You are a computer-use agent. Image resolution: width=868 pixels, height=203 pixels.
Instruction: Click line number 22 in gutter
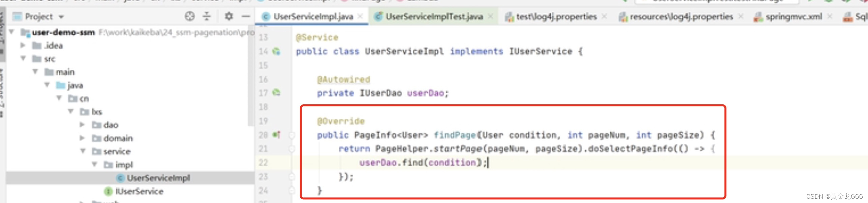[x=263, y=163]
